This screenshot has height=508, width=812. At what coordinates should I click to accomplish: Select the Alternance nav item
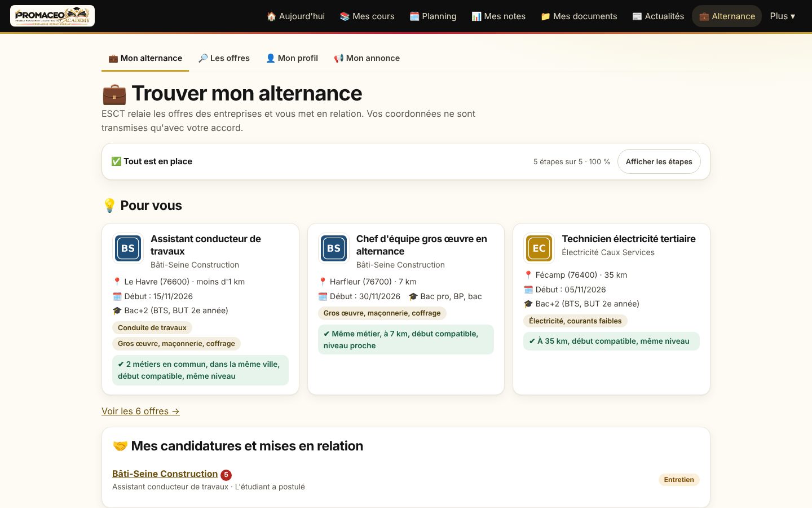point(727,16)
